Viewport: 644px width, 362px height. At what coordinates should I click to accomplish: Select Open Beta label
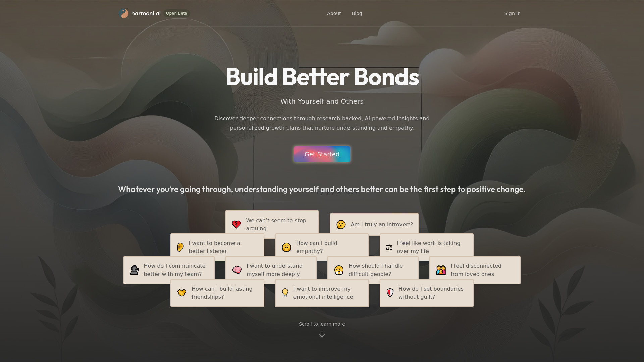(x=176, y=13)
